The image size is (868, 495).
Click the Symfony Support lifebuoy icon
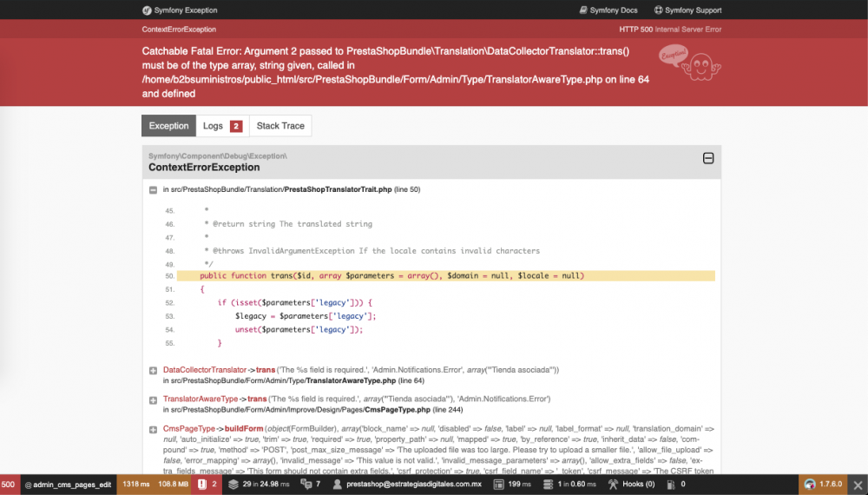tap(658, 10)
